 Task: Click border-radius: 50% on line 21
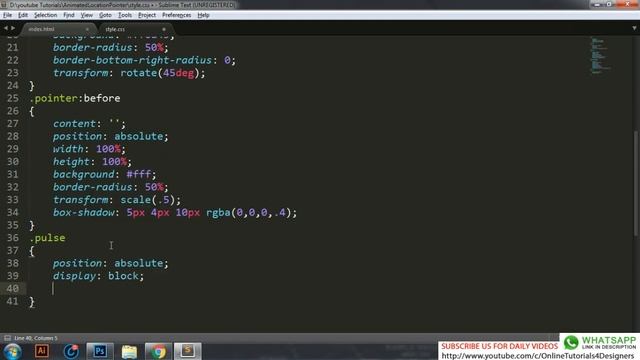pyautogui.click(x=111, y=48)
